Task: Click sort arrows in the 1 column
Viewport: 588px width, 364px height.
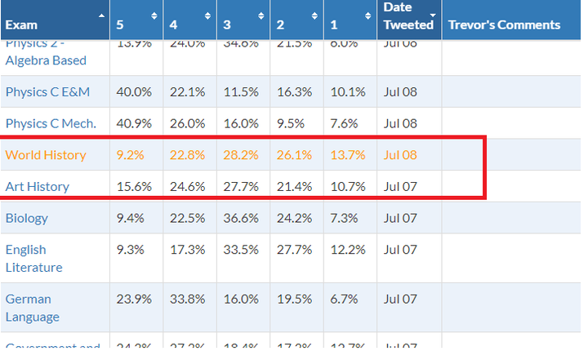Action: coord(367,16)
